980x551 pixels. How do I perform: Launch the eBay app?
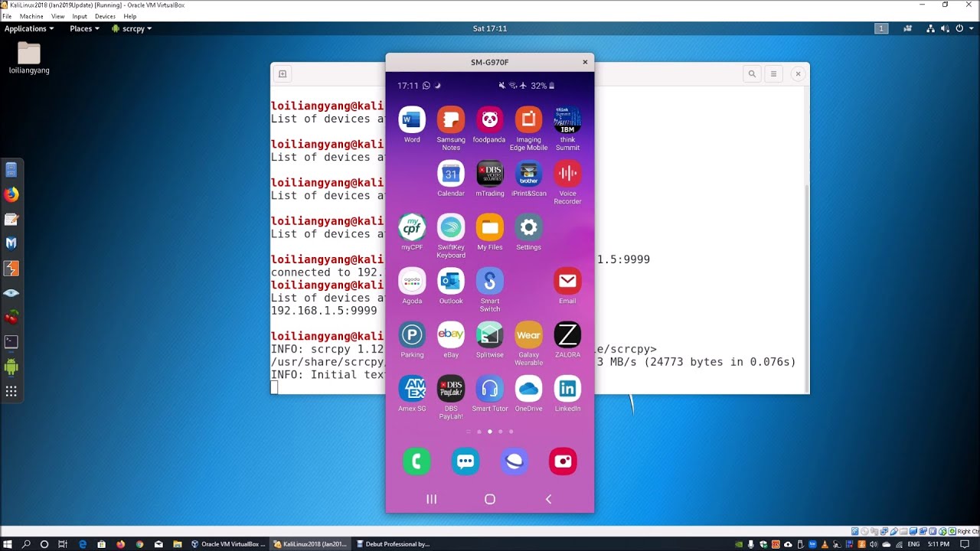point(451,334)
